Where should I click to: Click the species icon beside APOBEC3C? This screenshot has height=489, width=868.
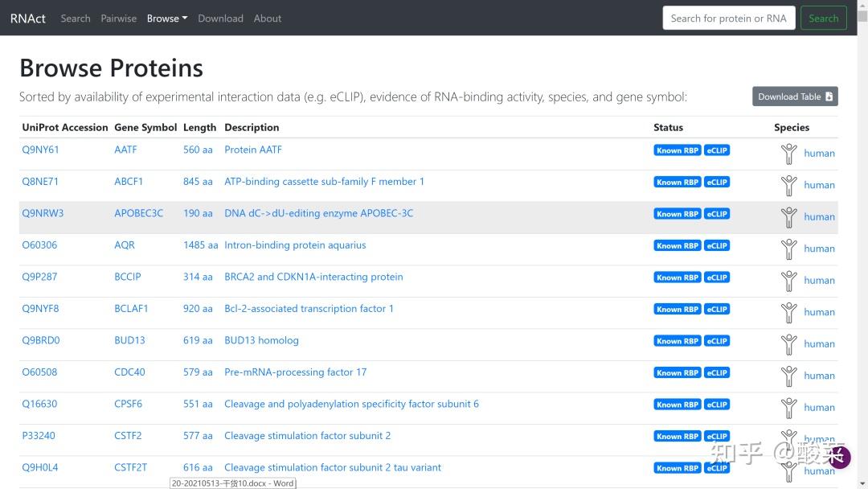coord(788,217)
